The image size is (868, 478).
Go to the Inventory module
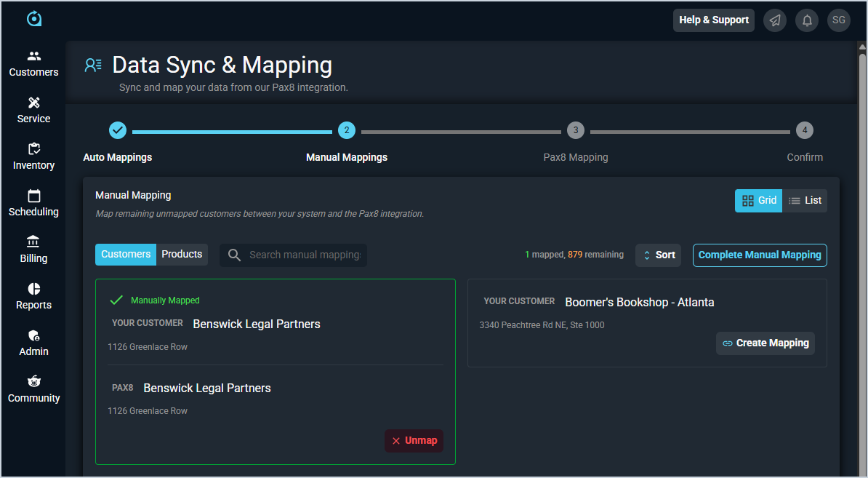point(33,156)
